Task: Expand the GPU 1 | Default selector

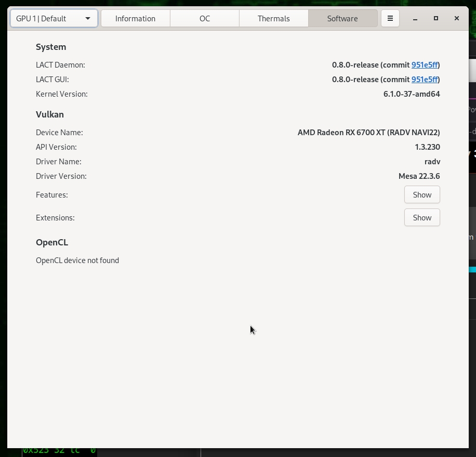Action: (x=54, y=18)
